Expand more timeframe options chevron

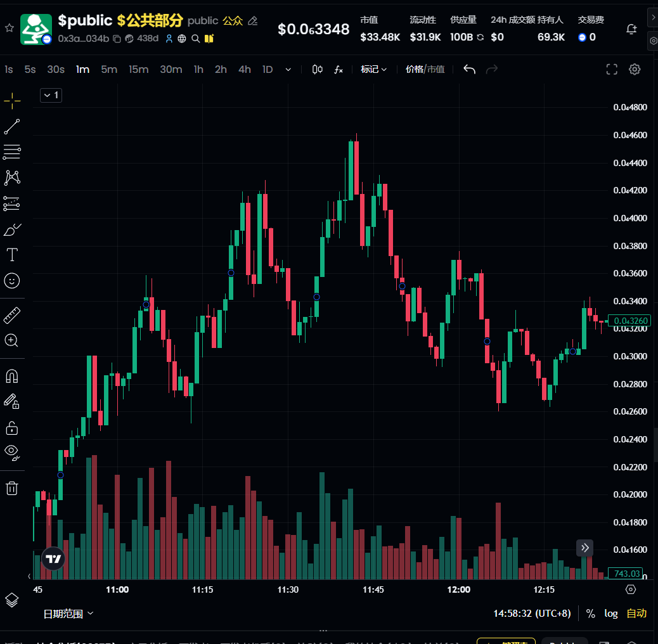click(x=288, y=69)
